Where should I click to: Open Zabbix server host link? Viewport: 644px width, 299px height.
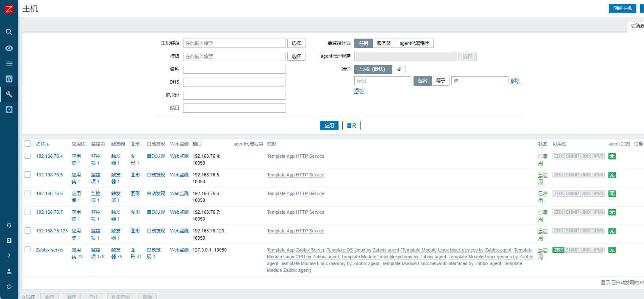click(x=50, y=250)
